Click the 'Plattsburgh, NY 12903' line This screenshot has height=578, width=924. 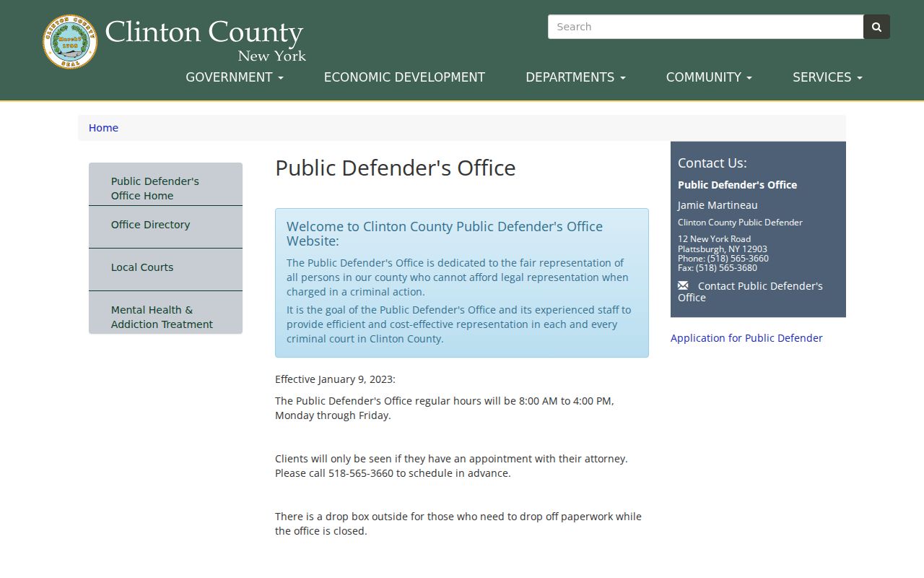click(723, 249)
